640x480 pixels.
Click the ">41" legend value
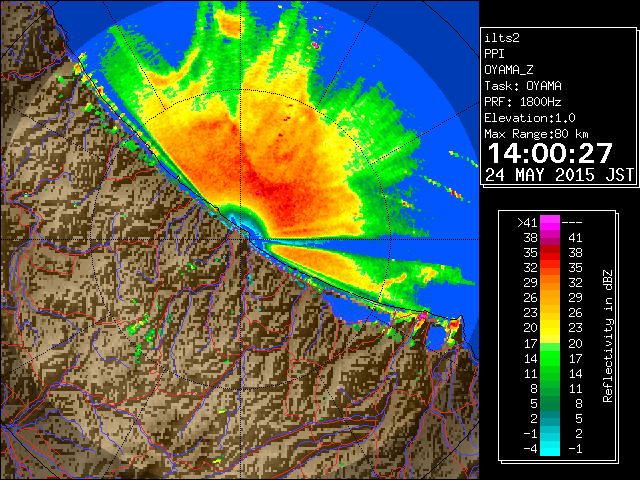click(x=527, y=223)
